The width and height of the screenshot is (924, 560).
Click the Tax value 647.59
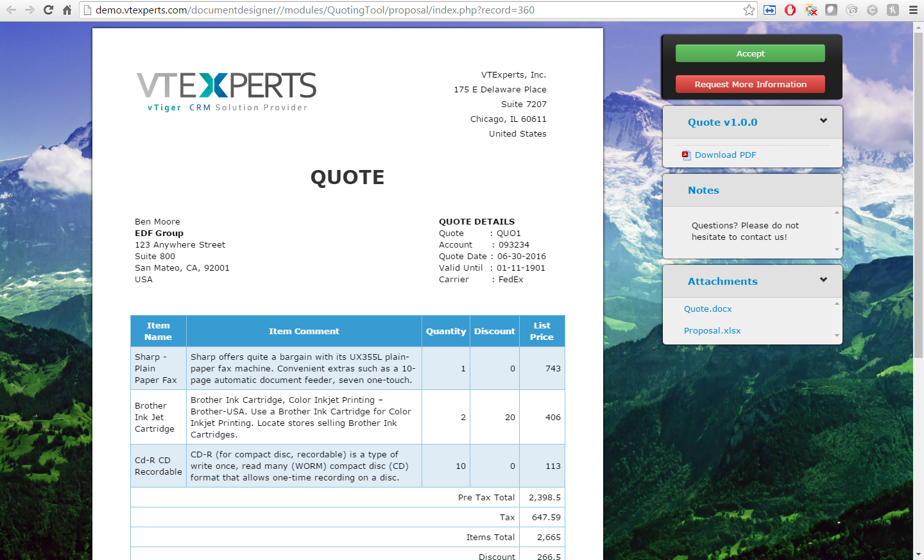click(546, 517)
